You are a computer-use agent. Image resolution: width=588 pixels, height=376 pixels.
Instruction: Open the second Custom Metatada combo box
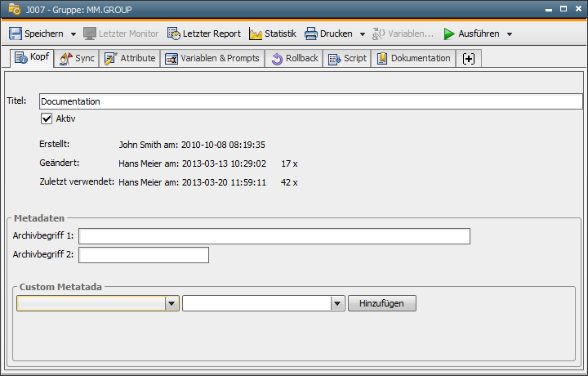[264, 303]
